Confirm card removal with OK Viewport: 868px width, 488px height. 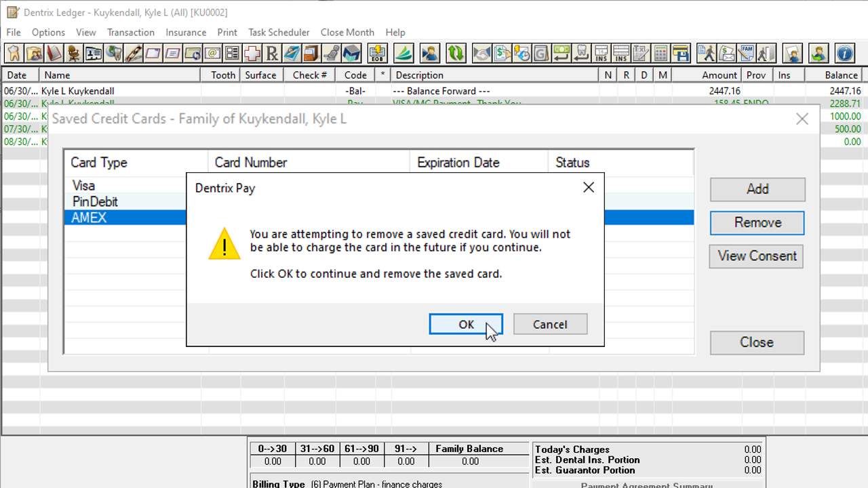[466, 325]
